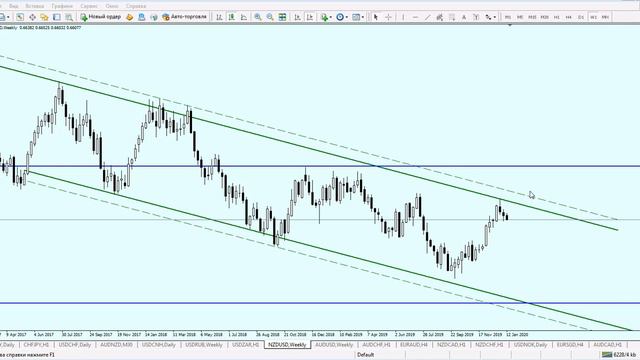This screenshot has width=640, height=360.
Task: Zoom out of the chart
Action: (270, 17)
